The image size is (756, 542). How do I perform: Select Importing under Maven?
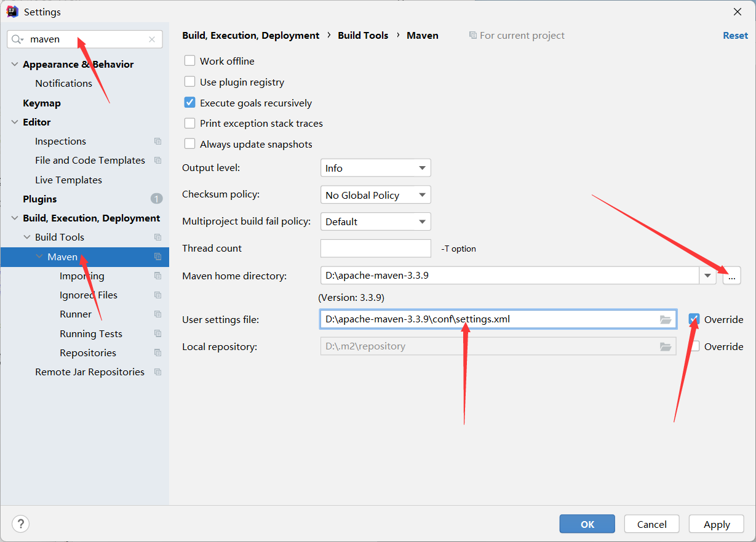[x=82, y=276]
